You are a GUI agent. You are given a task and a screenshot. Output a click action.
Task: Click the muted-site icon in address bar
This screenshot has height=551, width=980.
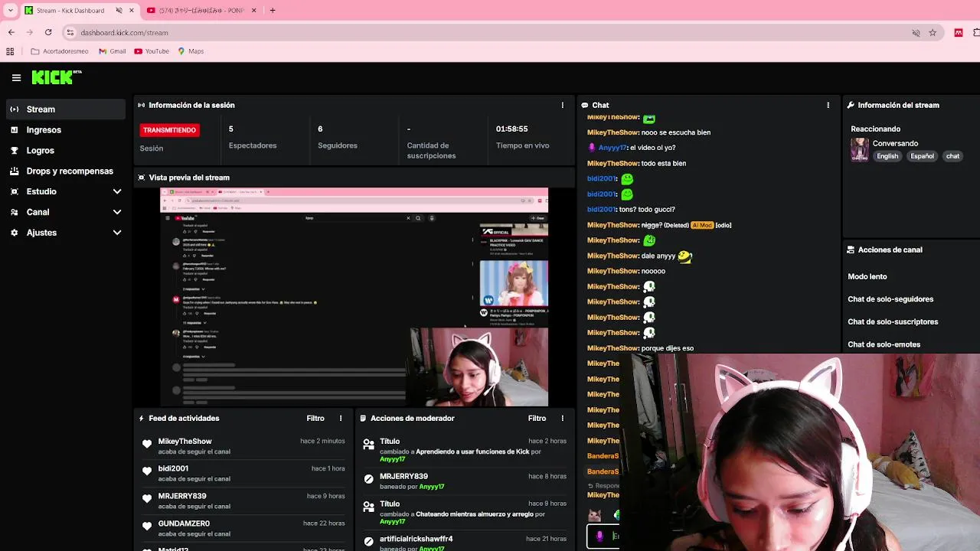(916, 33)
